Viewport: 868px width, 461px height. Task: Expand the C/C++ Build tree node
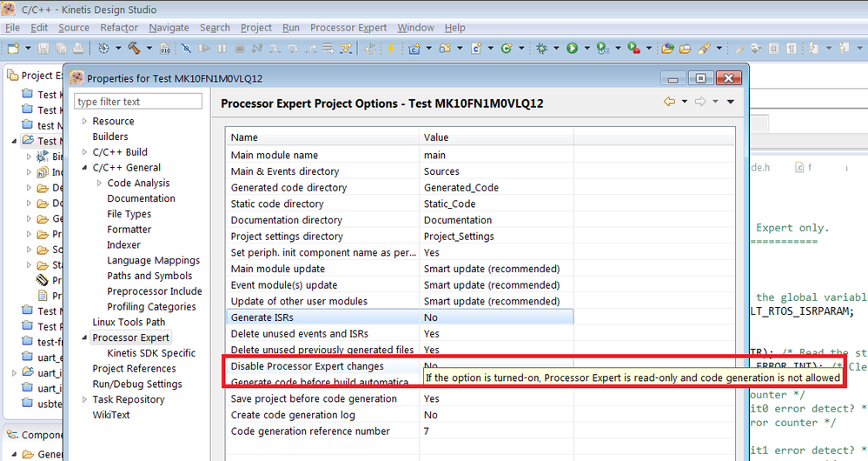click(x=84, y=152)
